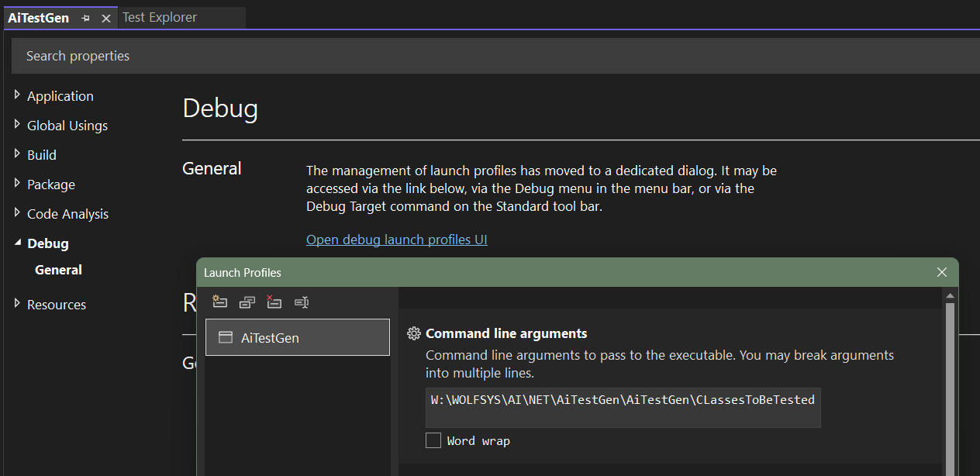
Task: Click the command line arguments text box
Action: click(x=623, y=407)
